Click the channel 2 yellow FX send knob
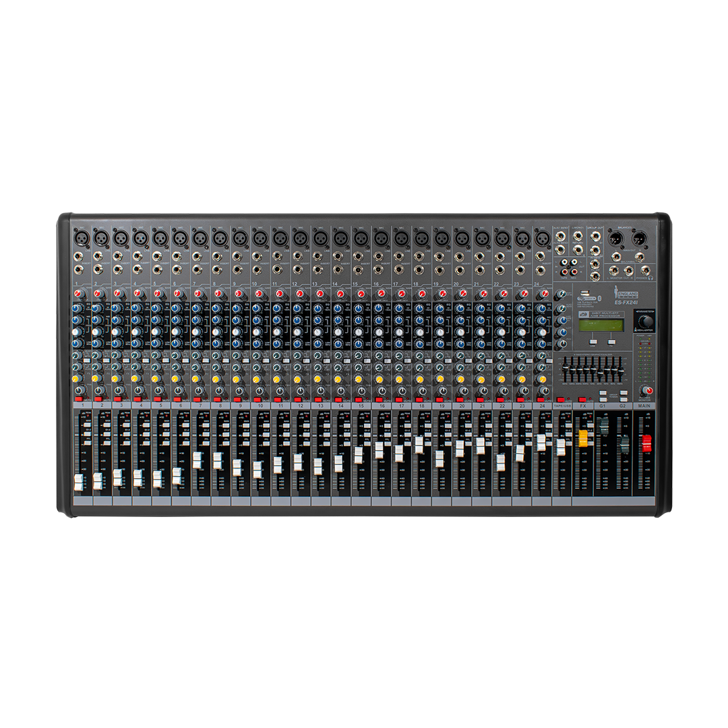Viewport: 728px width, 728px height. point(95,379)
